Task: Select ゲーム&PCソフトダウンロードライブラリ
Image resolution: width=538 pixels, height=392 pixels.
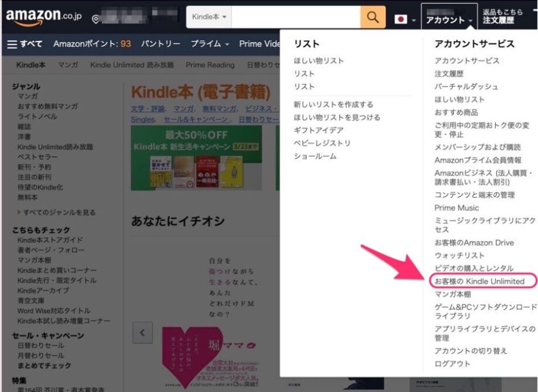Action: [485, 311]
